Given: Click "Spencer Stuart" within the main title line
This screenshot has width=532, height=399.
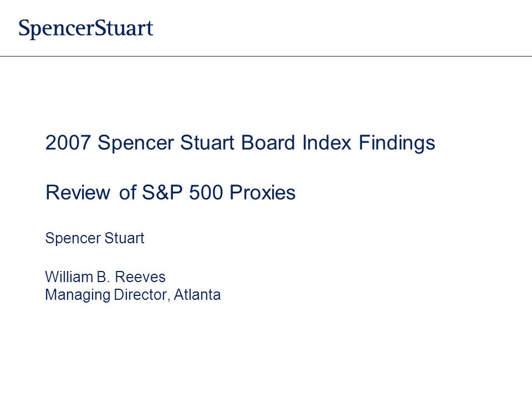Looking at the screenshot, I should [166, 143].
